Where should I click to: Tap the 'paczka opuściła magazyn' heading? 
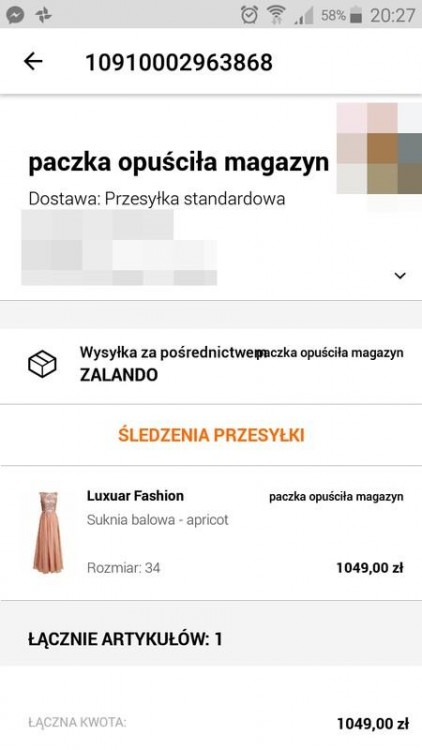tap(179, 164)
